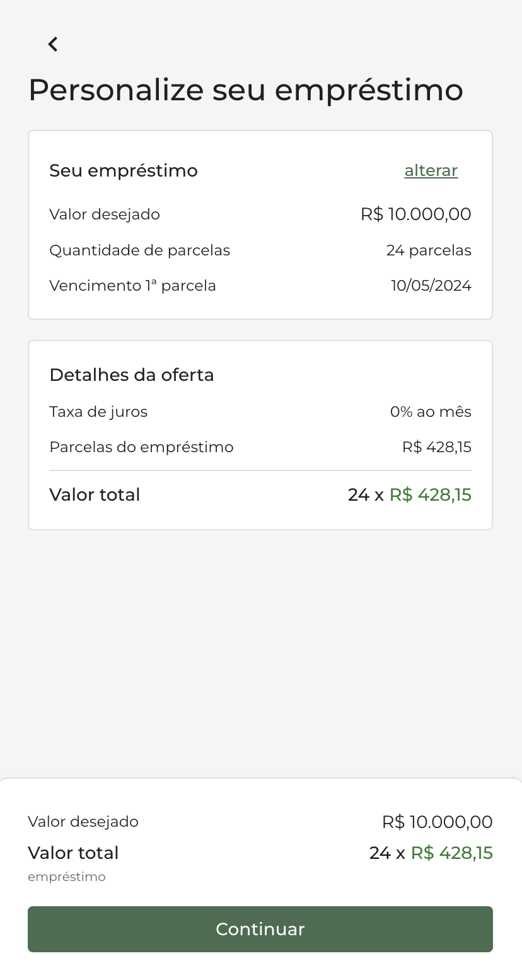Tap the "Taxa de juros" label
The height and width of the screenshot is (980, 522).
(98, 412)
